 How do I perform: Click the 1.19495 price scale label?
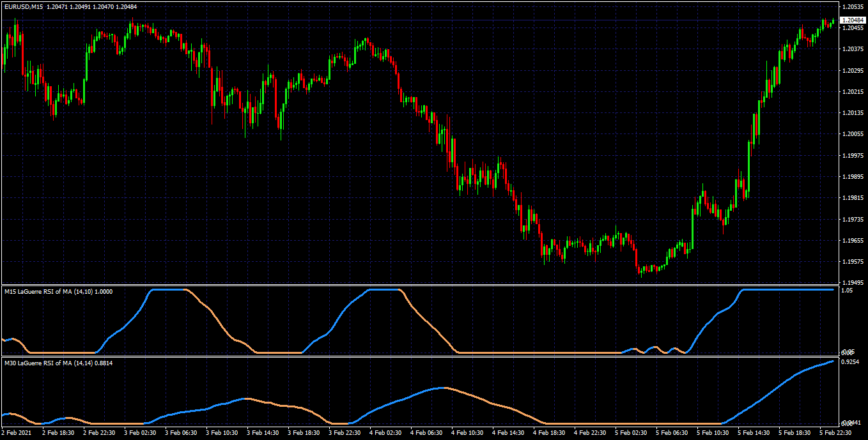tap(853, 282)
